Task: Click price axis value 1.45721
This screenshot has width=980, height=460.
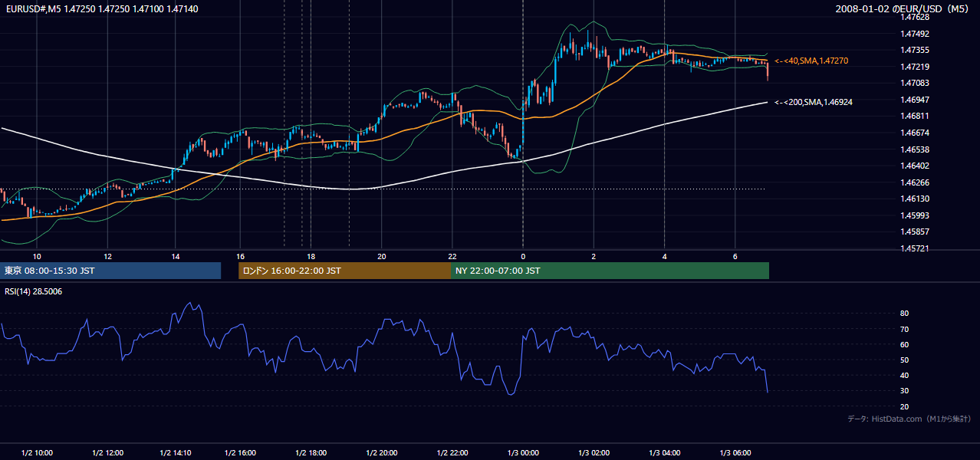Action: [914, 248]
